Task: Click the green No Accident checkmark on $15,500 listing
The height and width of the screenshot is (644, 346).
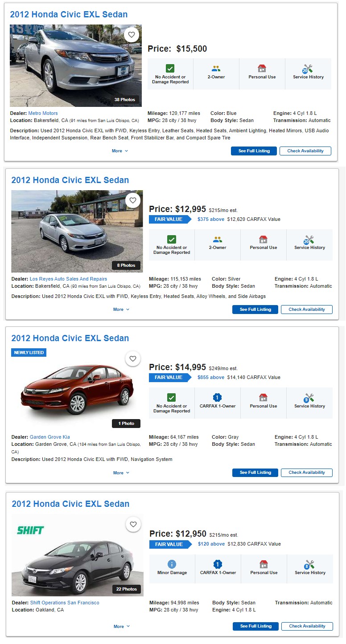Action: click(x=170, y=69)
